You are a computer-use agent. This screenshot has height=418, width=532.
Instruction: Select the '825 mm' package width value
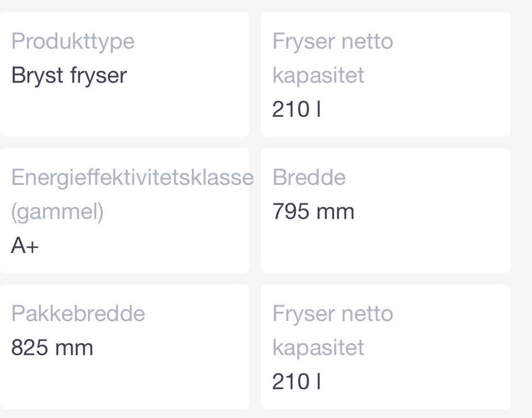click(x=52, y=348)
